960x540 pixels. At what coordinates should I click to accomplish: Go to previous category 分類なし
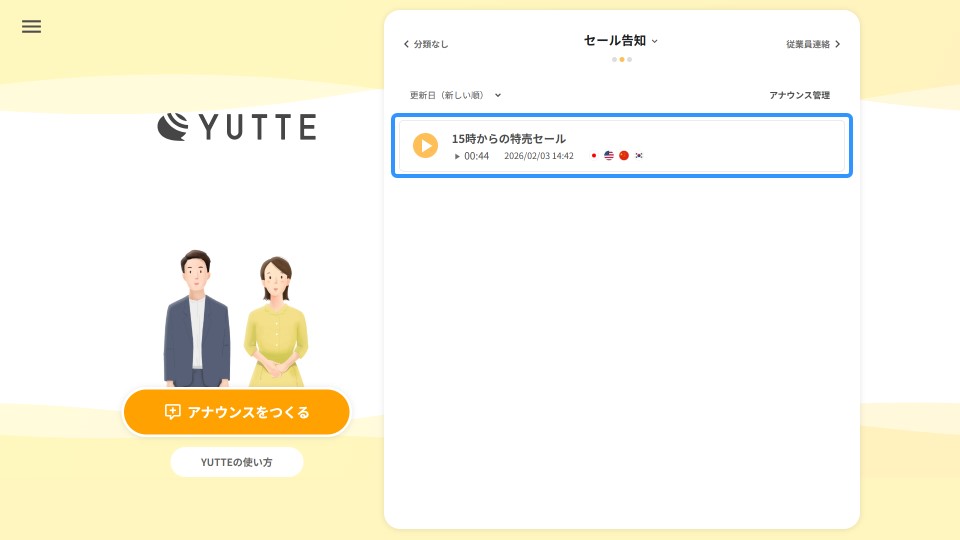(426, 44)
